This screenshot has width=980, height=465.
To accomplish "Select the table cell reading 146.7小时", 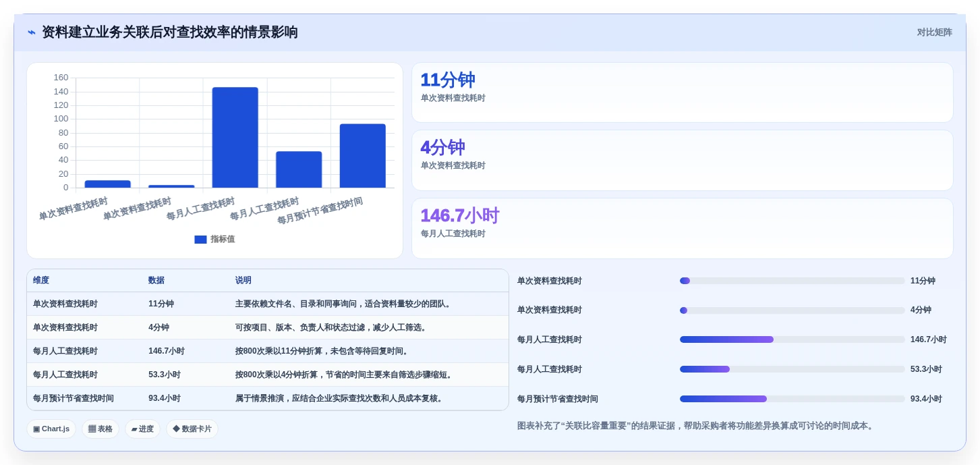I will coord(167,352).
